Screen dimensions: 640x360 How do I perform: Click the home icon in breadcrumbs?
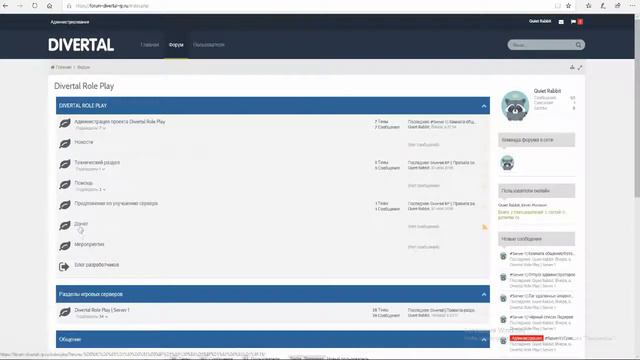tap(53, 67)
